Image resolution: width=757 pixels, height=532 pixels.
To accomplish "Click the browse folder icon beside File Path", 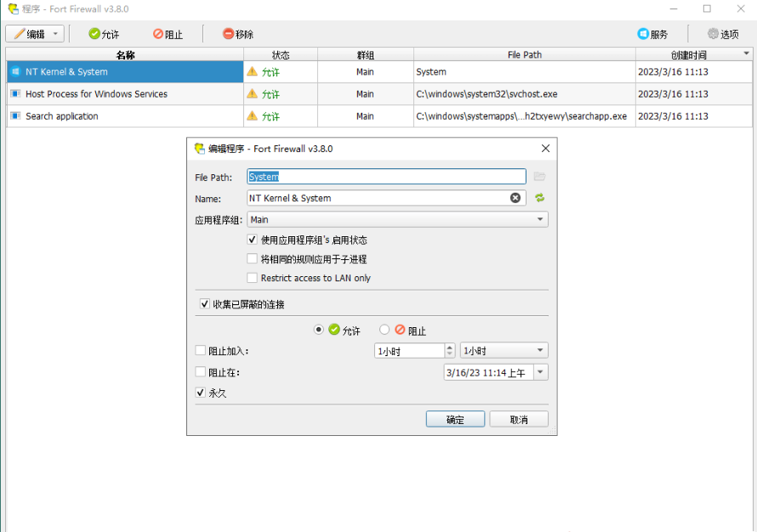I will tap(540, 177).
